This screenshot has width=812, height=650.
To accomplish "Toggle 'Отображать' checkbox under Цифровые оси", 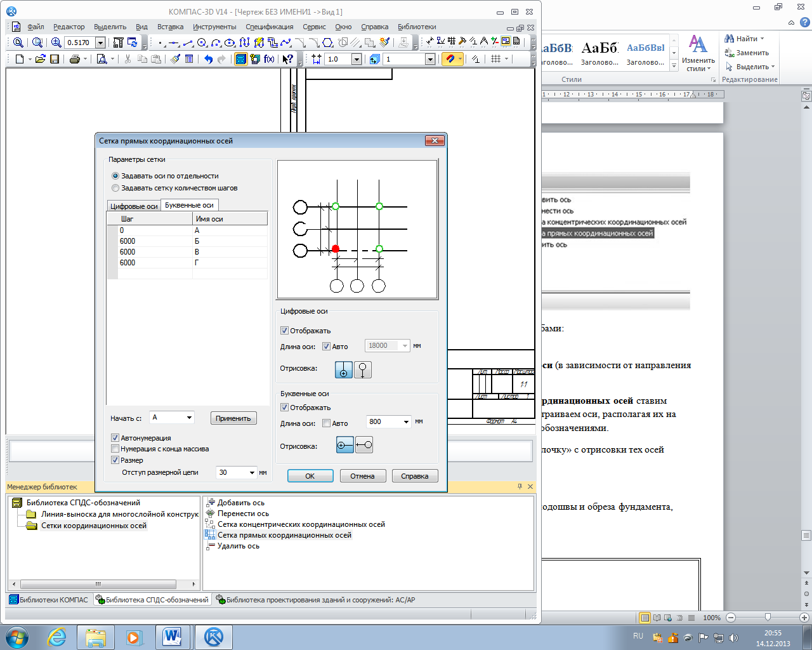I will click(284, 331).
